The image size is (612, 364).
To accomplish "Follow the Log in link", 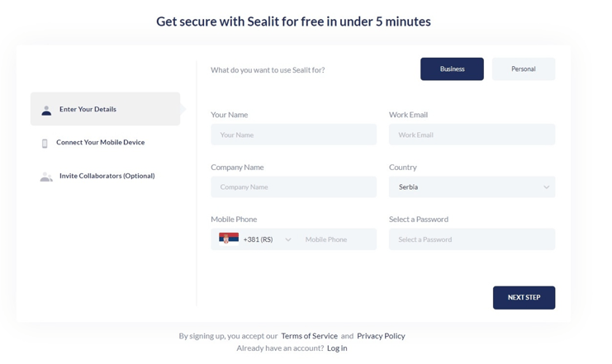I will point(337,348).
